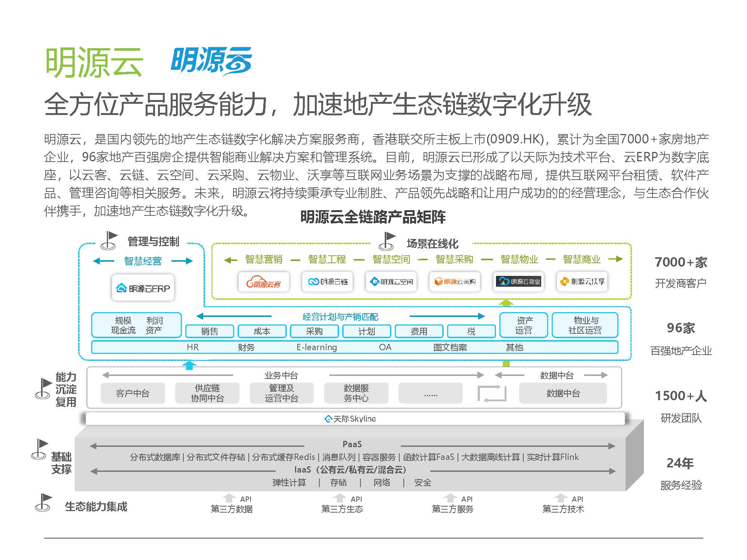Click the 销售 box
Image resolution: width=747 pixels, height=560 pixels.
[210, 331]
